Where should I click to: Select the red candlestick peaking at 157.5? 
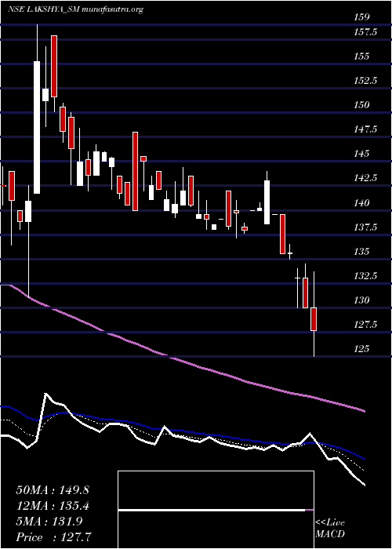point(54,66)
